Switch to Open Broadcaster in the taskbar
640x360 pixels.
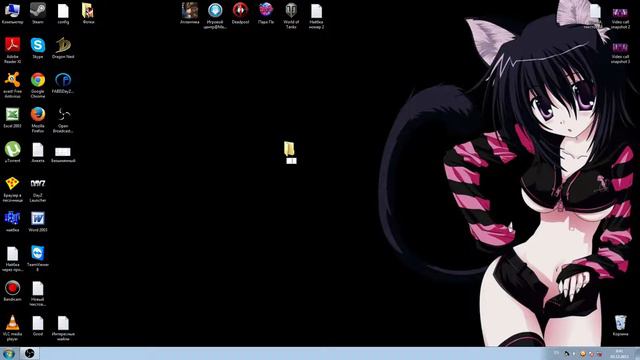tap(29, 353)
